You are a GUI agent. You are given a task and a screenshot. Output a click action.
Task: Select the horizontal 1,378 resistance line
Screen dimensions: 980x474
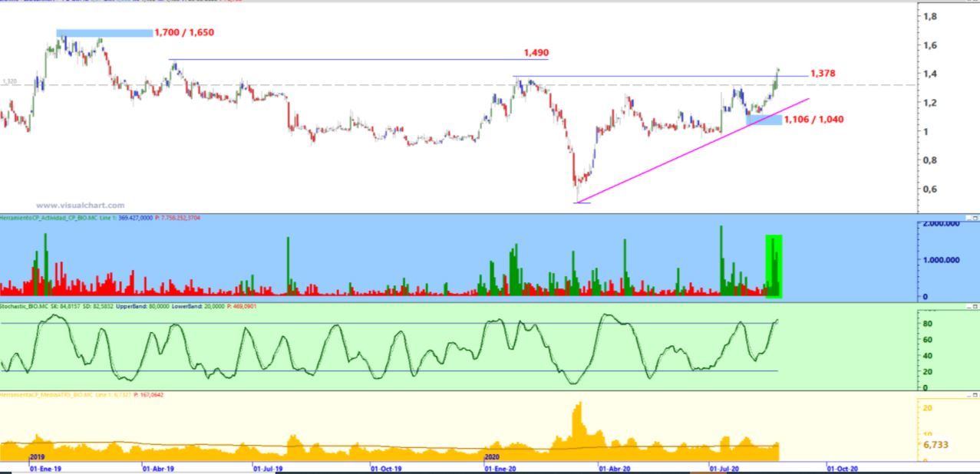tap(660, 76)
